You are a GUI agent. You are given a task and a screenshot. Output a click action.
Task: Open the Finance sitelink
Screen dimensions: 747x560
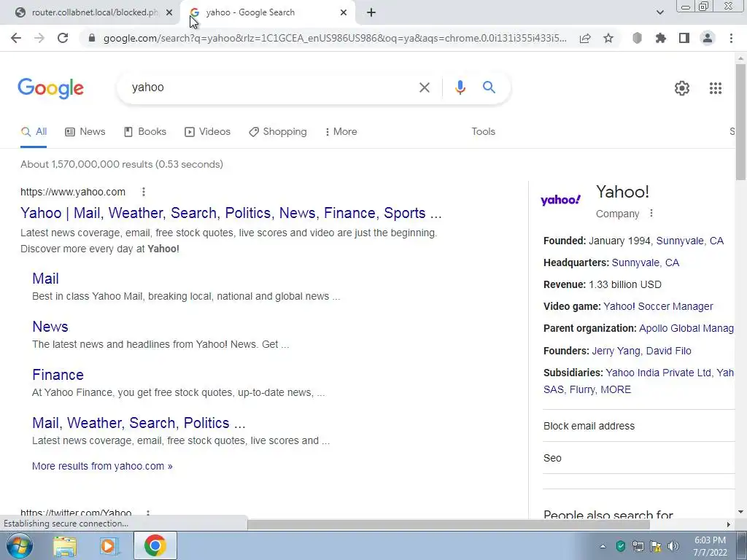tap(58, 375)
